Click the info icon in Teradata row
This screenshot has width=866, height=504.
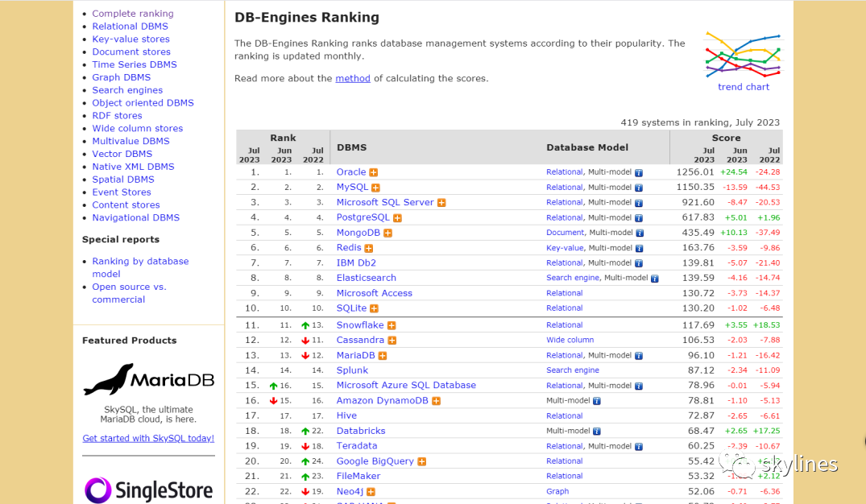[x=639, y=447]
